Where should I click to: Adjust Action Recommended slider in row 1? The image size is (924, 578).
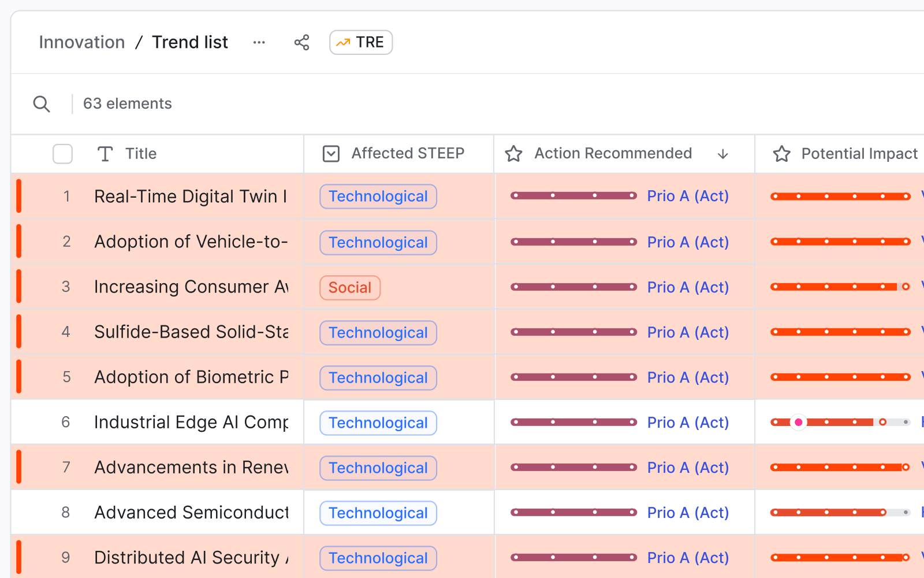[573, 196]
